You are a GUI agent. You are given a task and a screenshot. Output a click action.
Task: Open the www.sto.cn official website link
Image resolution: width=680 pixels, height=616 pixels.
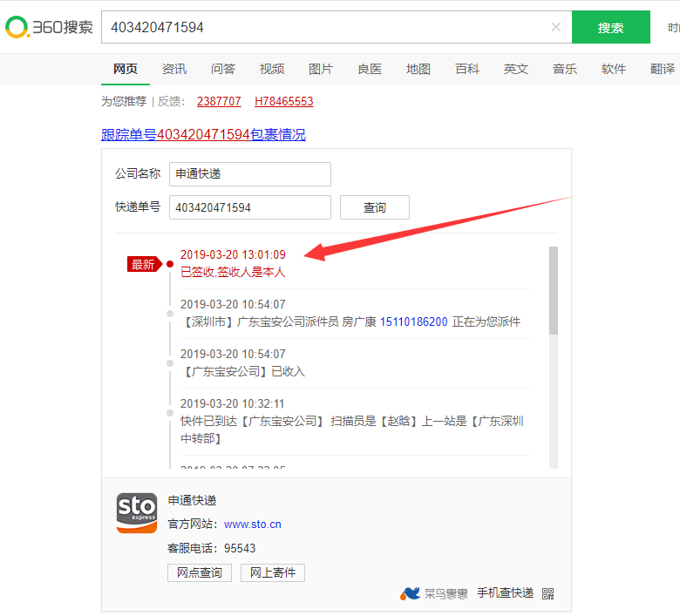pos(253,525)
